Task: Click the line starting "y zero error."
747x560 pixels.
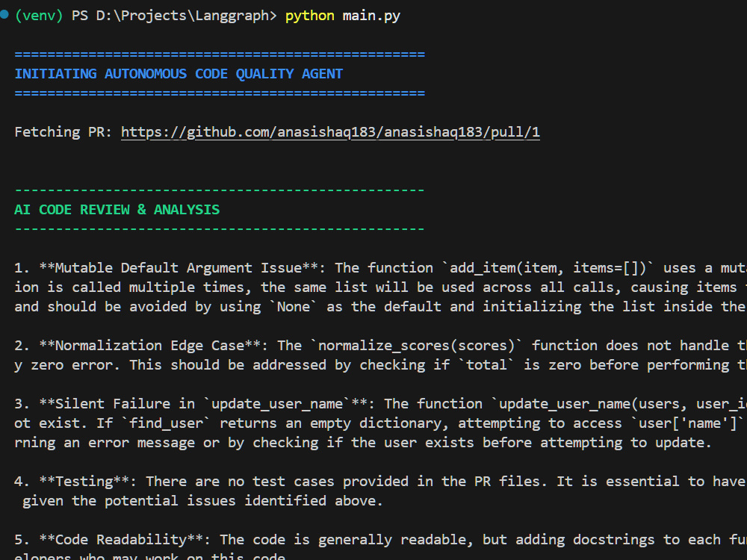Action: click(381, 365)
